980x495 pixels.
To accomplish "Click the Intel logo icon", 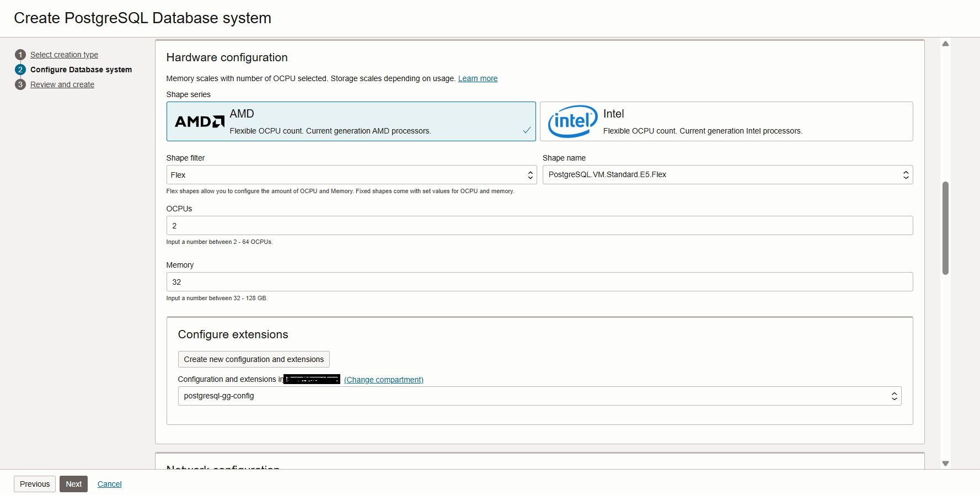I will (x=572, y=121).
